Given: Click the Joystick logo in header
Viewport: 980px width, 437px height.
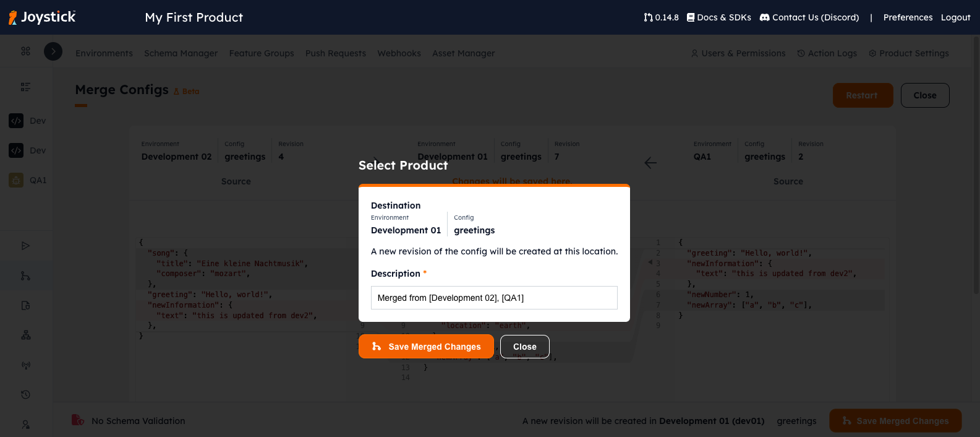Looking at the screenshot, I should 42,17.
